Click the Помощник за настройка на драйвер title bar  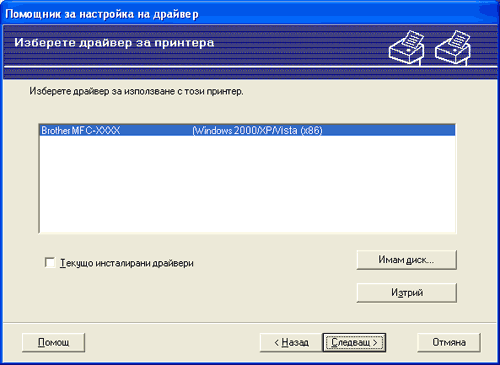pyautogui.click(x=250, y=14)
